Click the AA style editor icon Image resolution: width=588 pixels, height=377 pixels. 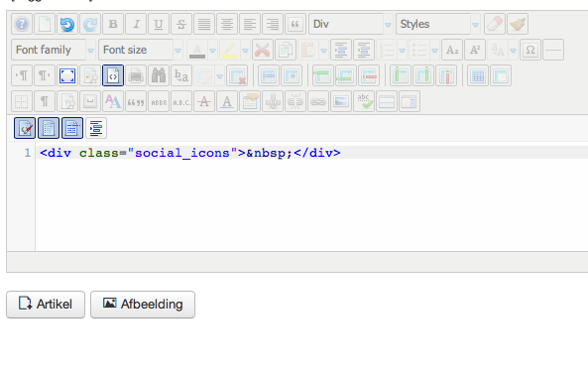[x=113, y=101]
